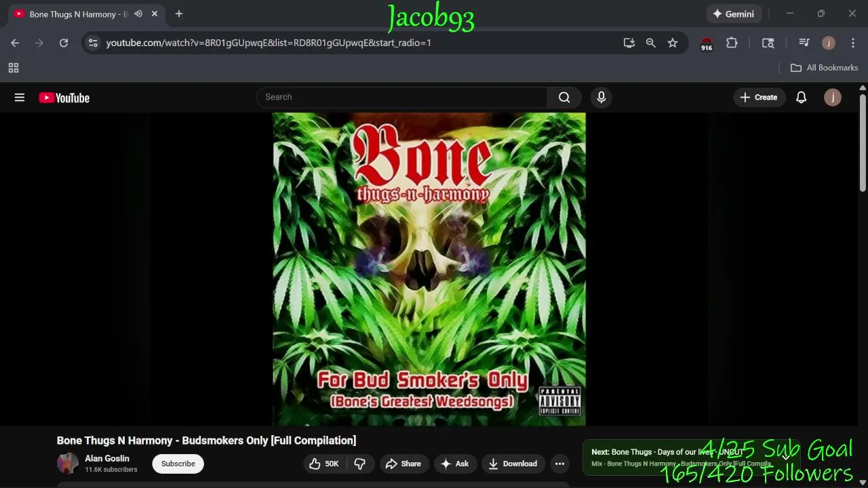This screenshot has height=488, width=868.
Task: Click the Ask button
Action: click(455, 464)
